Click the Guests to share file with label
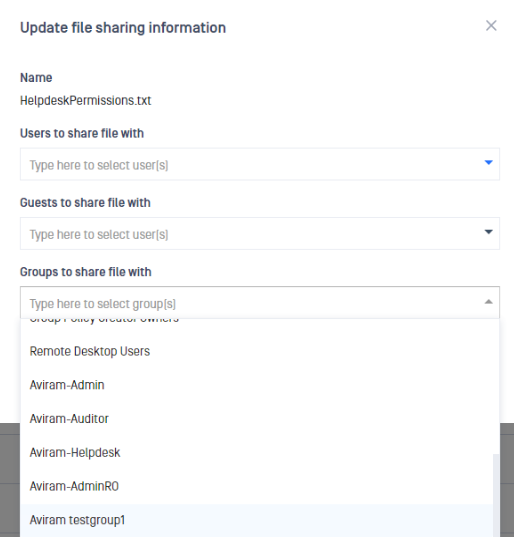Image resolution: width=514 pixels, height=537 pixels. (85, 202)
